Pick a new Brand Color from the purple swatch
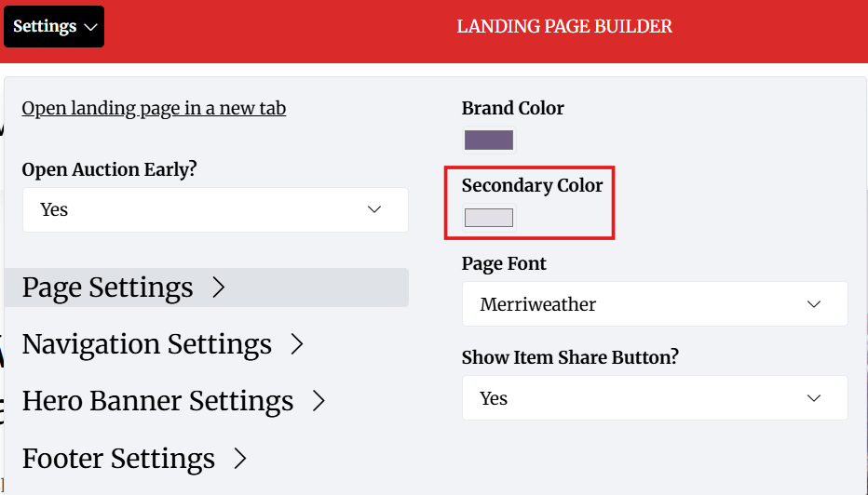The height and width of the screenshot is (495, 868). 489,140
